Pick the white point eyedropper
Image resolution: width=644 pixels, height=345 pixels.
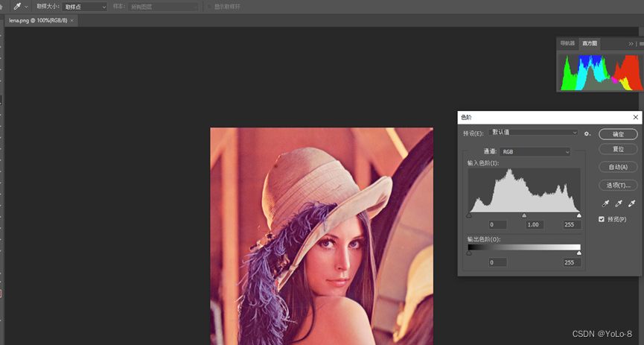click(631, 203)
